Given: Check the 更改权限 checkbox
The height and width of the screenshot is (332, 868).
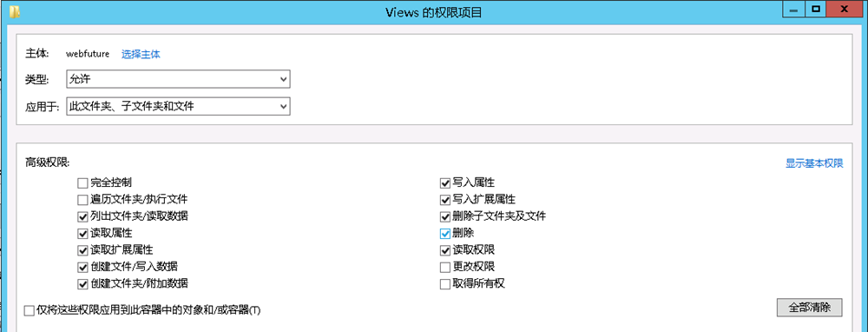Looking at the screenshot, I should 445,267.
